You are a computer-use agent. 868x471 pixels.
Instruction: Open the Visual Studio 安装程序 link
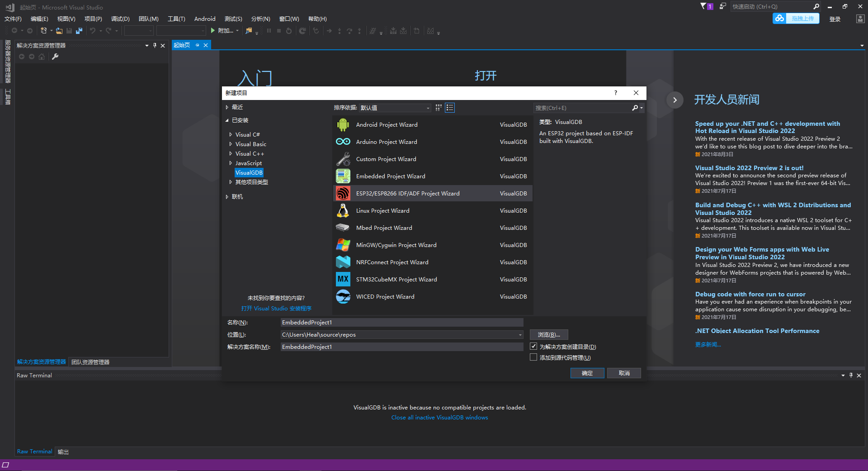276,308
